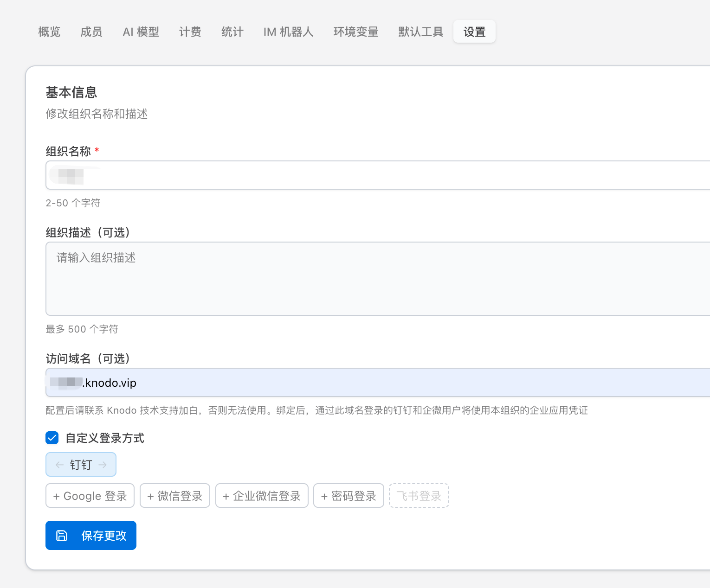Image resolution: width=710 pixels, height=588 pixels.
Task: Click the save icon in 保存更改 button
Action: (x=62, y=536)
